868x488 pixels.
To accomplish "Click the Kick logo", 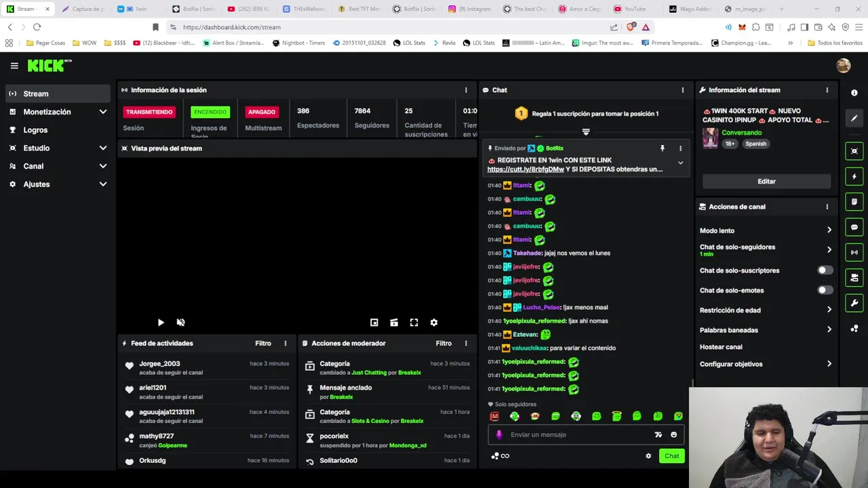I will [49, 66].
